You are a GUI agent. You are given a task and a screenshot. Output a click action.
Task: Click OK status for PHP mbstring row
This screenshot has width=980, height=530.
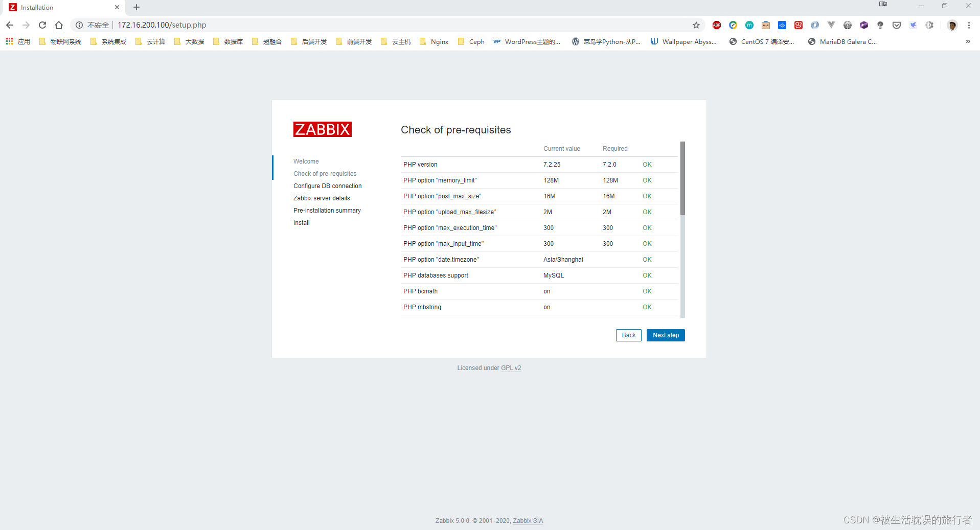coord(647,307)
